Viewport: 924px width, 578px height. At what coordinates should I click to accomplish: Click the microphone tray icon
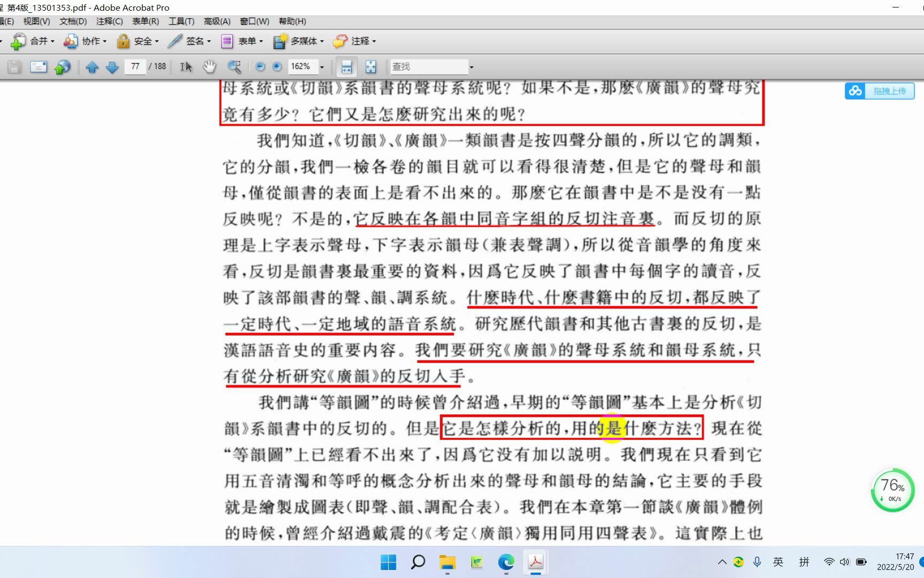757,562
